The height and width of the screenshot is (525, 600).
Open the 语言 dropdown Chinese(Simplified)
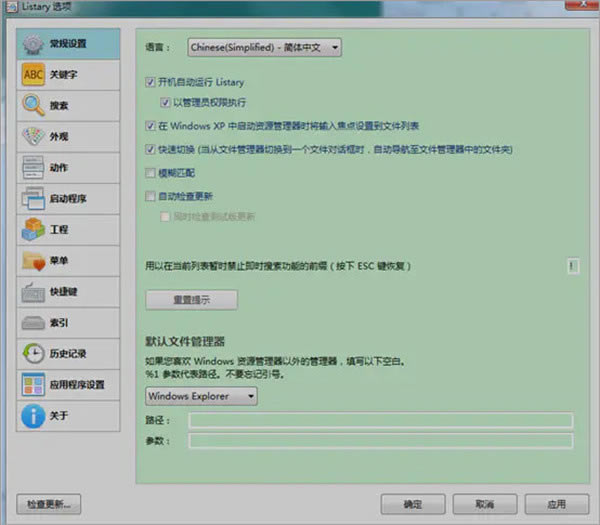point(264,47)
